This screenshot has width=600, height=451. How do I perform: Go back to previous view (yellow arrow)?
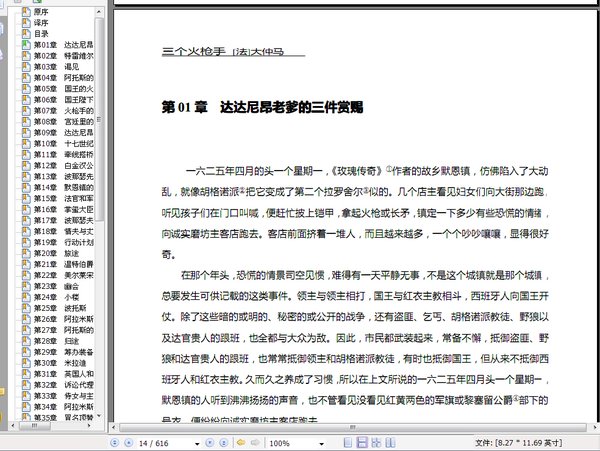pyautogui.click(x=241, y=443)
